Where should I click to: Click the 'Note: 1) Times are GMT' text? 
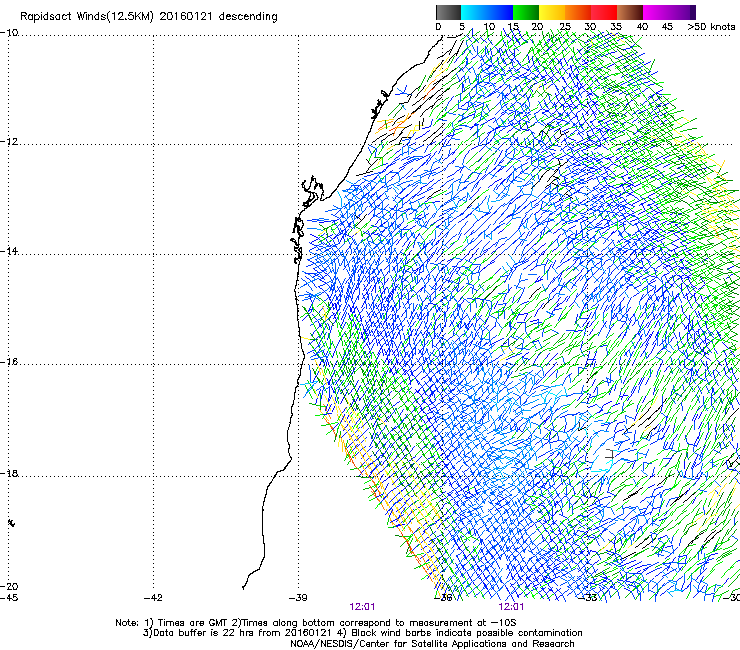click(x=172, y=623)
